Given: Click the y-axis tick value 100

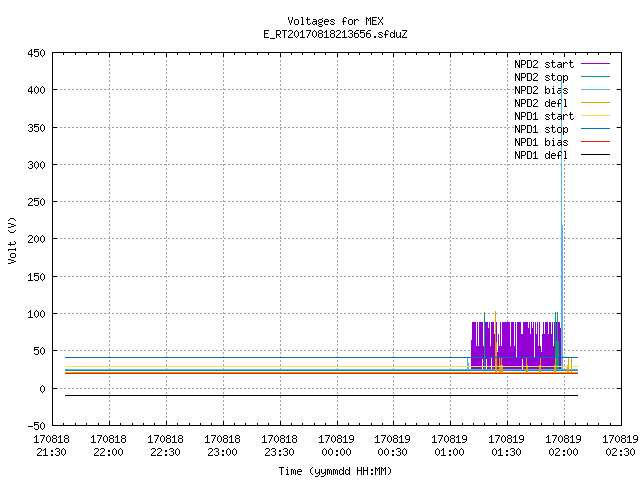Looking at the screenshot, I should coord(36,314).
